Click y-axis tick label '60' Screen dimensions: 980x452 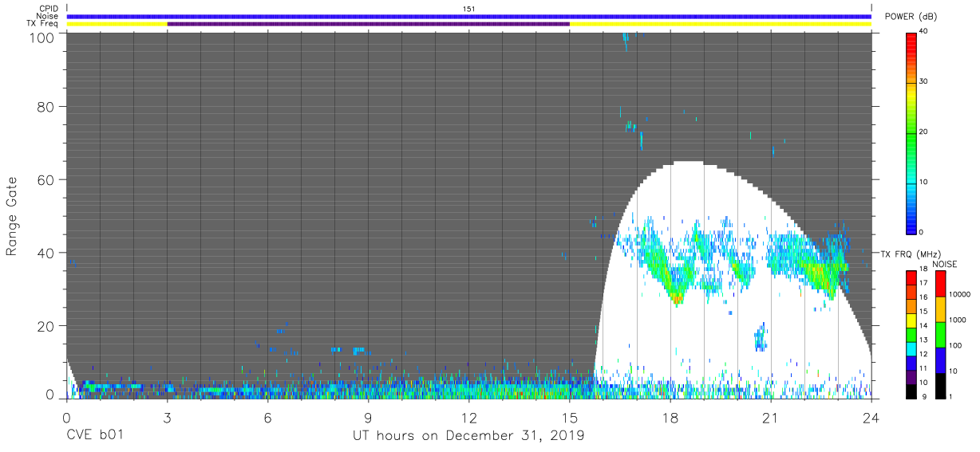(46, 179)
